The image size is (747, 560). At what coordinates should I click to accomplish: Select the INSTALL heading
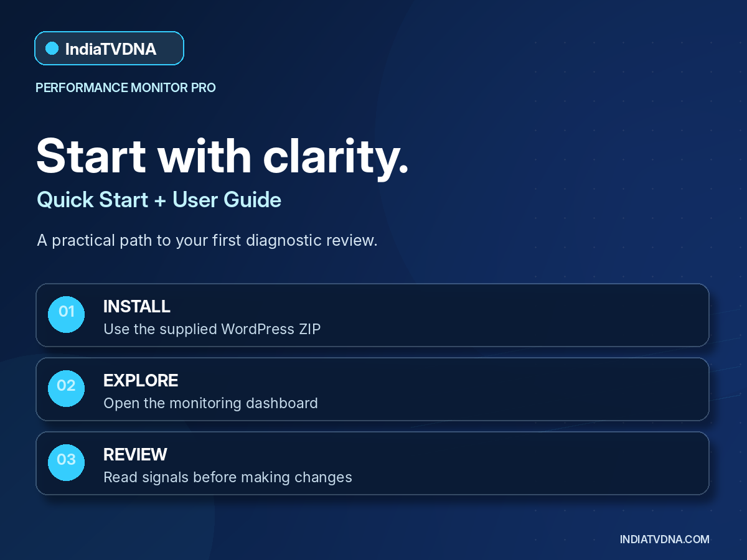[137, 307]
